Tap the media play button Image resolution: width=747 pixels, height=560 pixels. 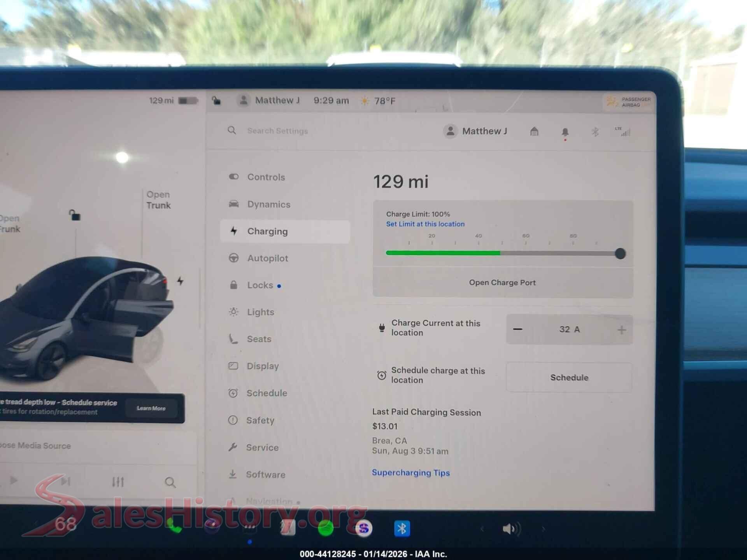[14, 481]
